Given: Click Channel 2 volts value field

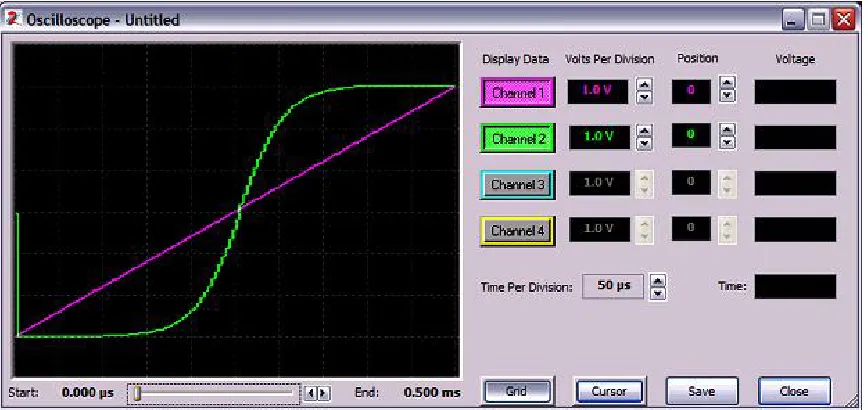Looking at the screenshot, I should [x=598, y=137].
